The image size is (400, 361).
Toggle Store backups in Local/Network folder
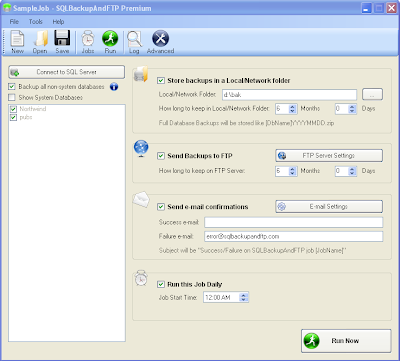(161, 81)
